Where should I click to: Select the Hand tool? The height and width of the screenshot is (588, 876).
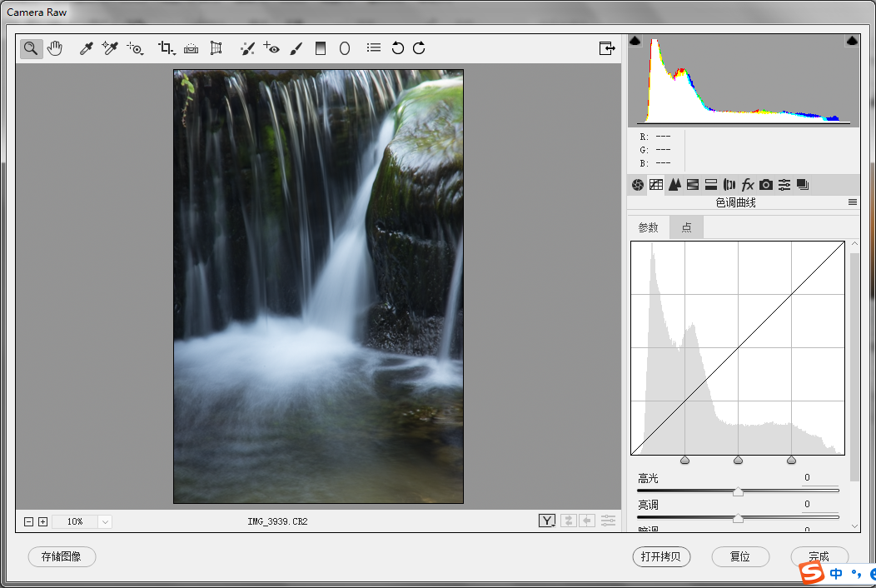[55, 48]
